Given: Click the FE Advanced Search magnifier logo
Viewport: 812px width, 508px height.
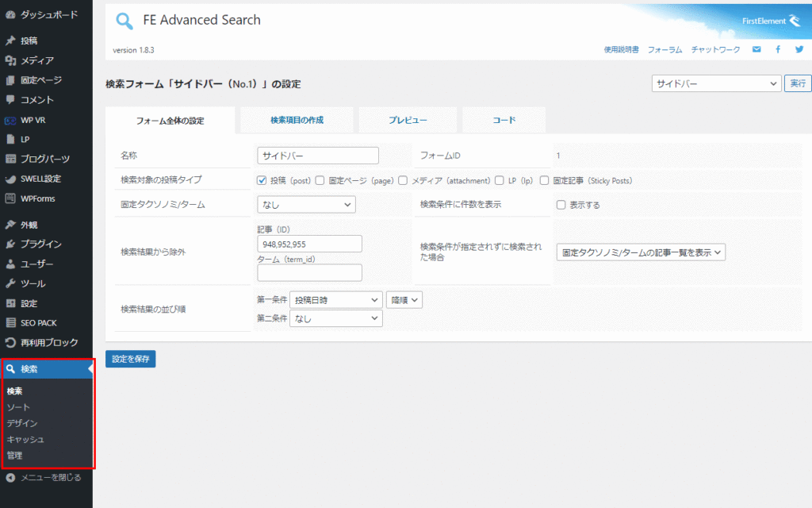Looking at the screenshot, I should tap(124, 21).
